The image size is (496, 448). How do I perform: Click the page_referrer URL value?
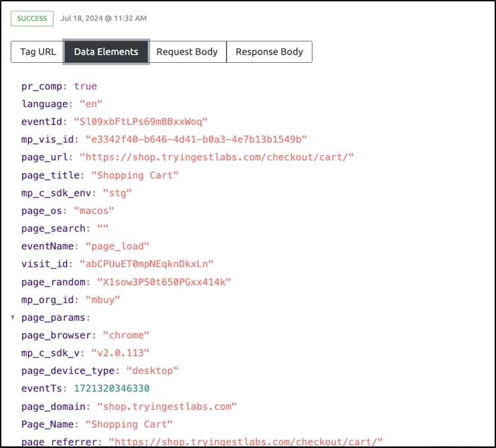246,442
